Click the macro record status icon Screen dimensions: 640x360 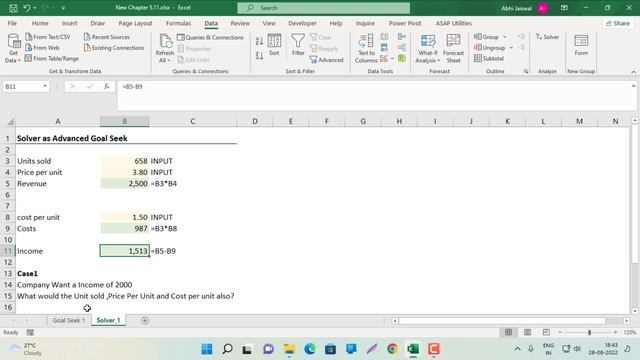tap(30, 332)
